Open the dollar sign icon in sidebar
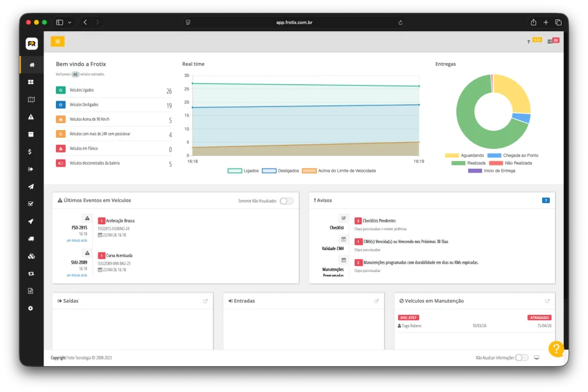Viewport: 588px width, 392px height. point(29,152)
